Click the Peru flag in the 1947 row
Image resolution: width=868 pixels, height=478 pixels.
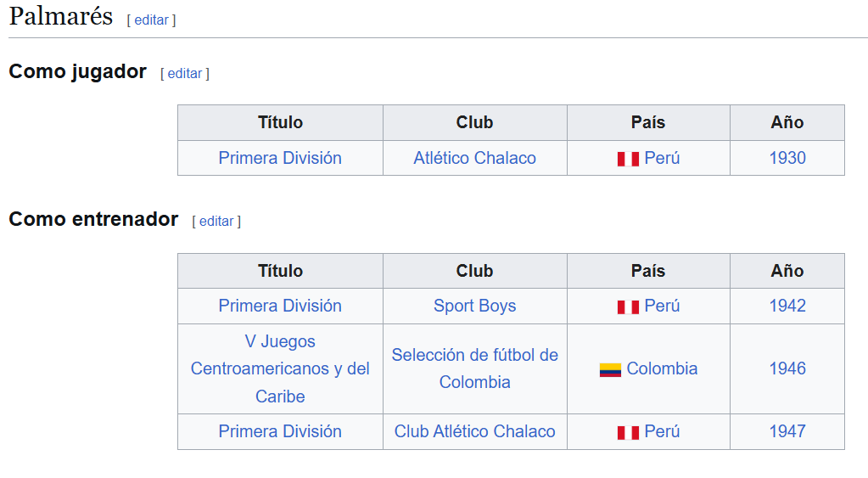point(628,432)
